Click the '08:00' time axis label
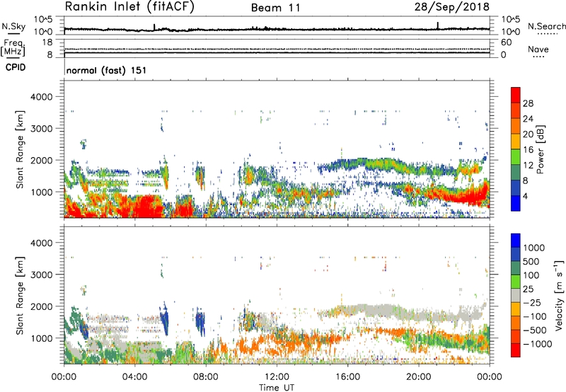This screenshot has height=392, width=566. [x=206, y=377]
